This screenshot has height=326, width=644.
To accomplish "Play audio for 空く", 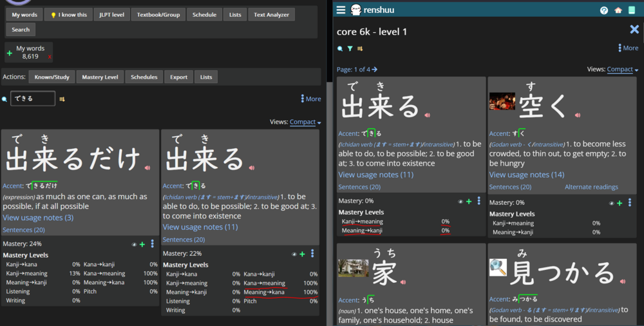I will coord(578,115).
